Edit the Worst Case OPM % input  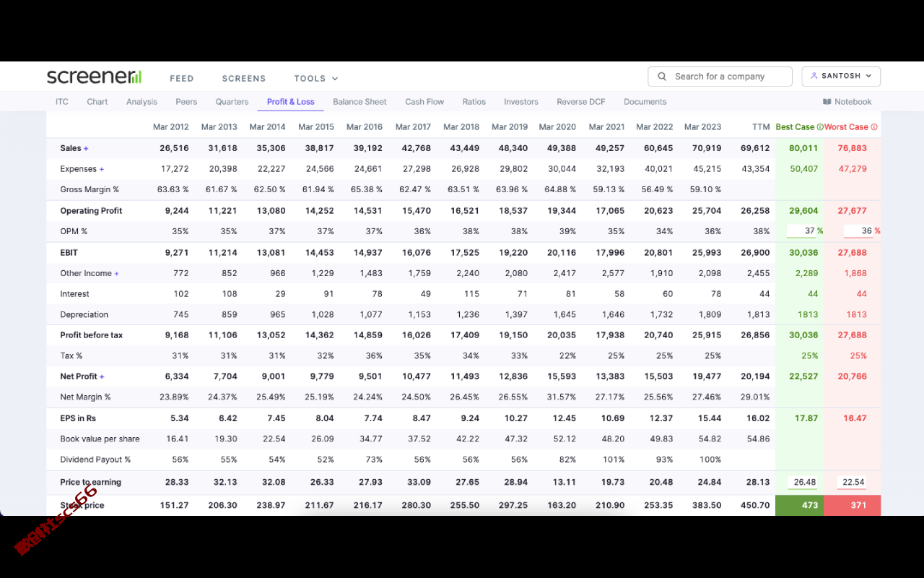(858, 231)
